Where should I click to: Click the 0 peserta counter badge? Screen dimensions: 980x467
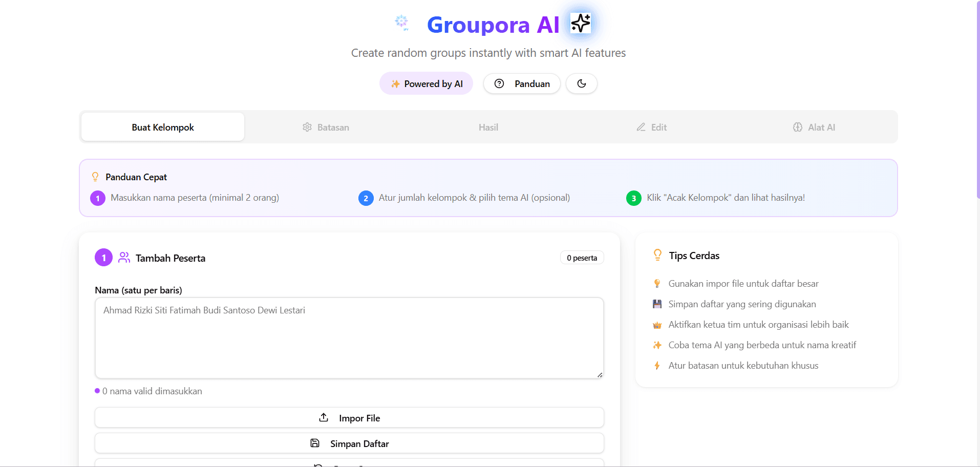[x=582, y=258]
